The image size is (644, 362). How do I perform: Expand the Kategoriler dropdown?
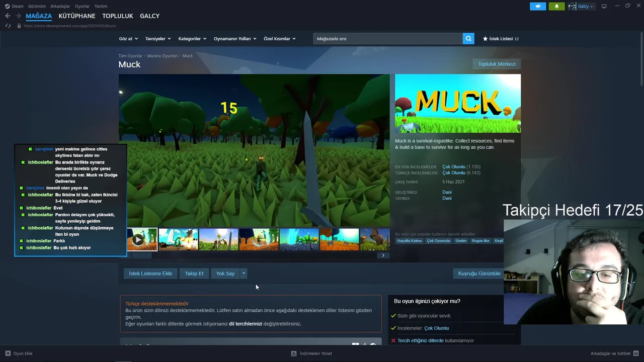(192, 39)
